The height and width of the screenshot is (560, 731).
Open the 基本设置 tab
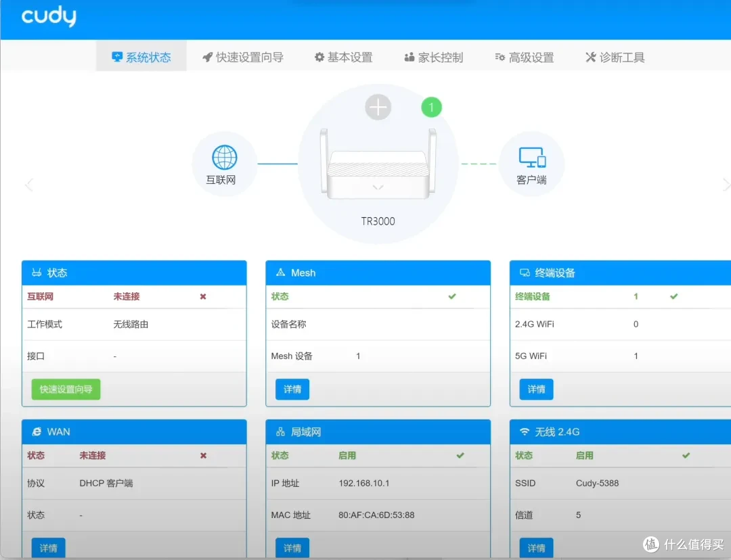[x=344, y=57]
